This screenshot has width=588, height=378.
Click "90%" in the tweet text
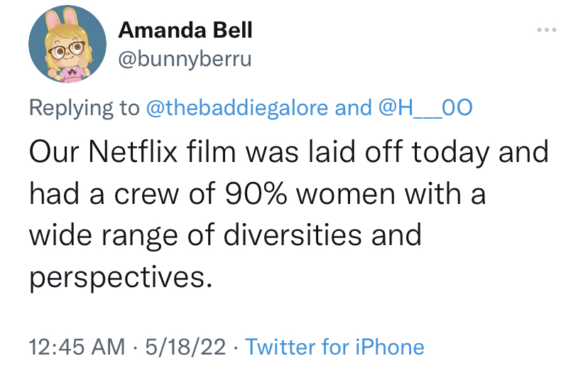(256, 194)
